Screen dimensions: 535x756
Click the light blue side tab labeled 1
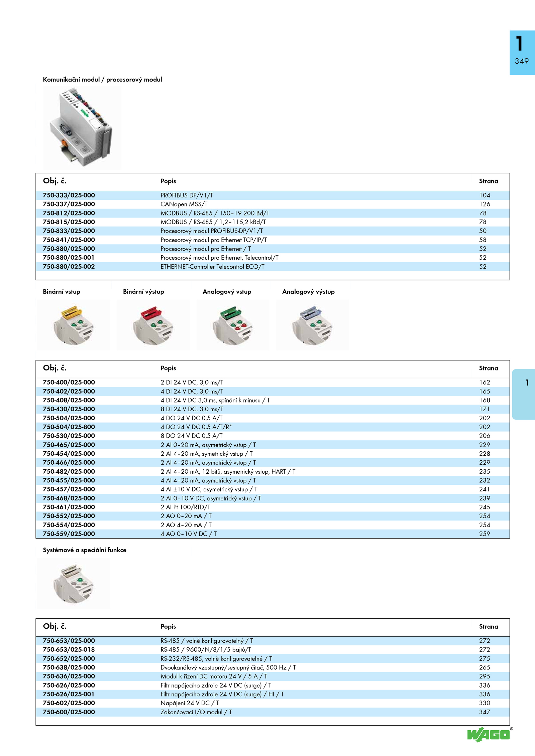point(524,394)
